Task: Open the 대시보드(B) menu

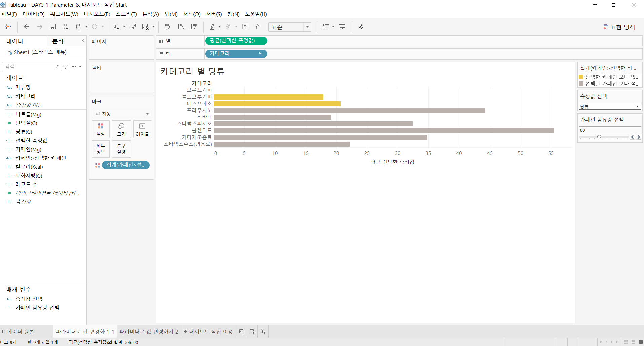Action: click(97, 14)
